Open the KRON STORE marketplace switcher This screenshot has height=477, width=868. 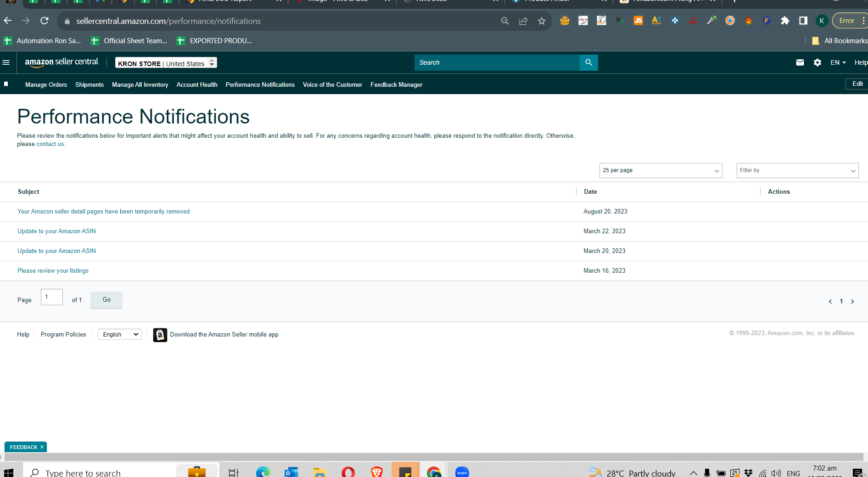point(166,63)
